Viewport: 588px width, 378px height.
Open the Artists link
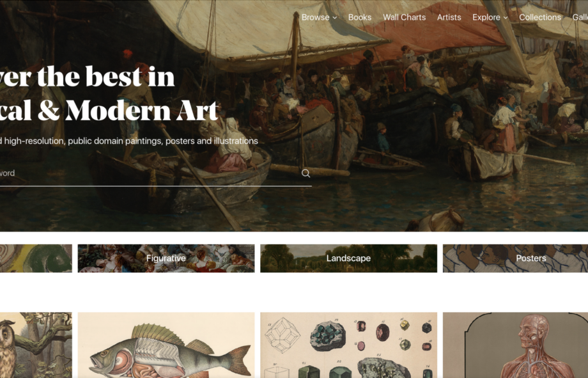click(449, 17)
